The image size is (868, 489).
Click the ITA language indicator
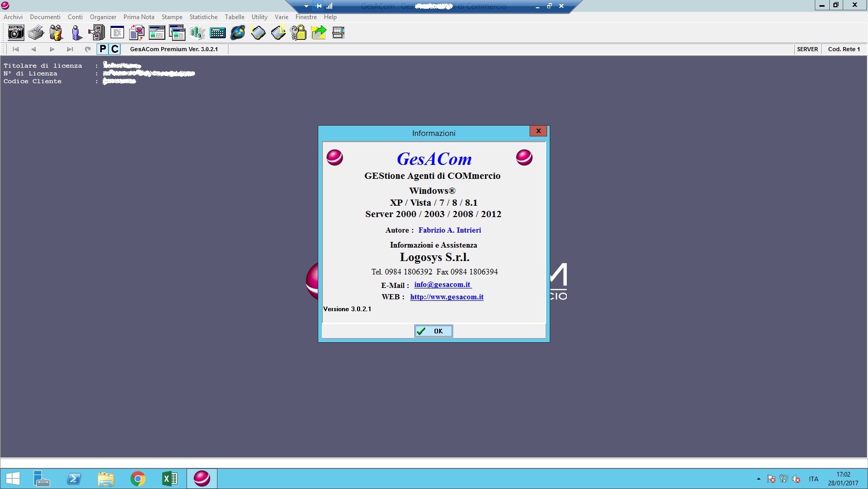pyautogui.click(x=814, y=479)
